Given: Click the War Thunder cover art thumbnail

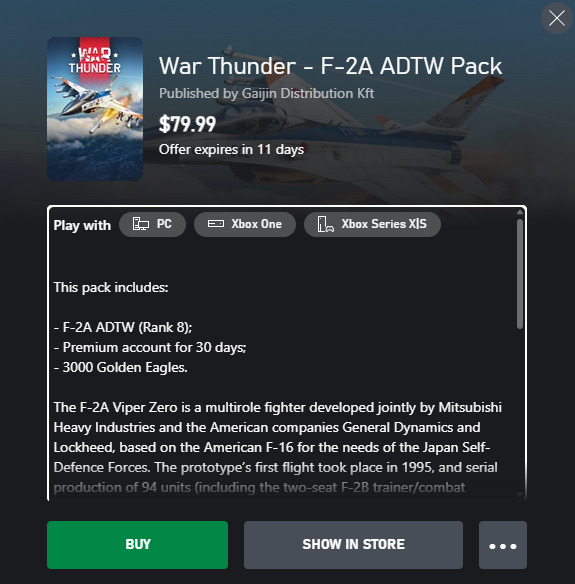Looking at the screenshot, I should pos(95,109).
